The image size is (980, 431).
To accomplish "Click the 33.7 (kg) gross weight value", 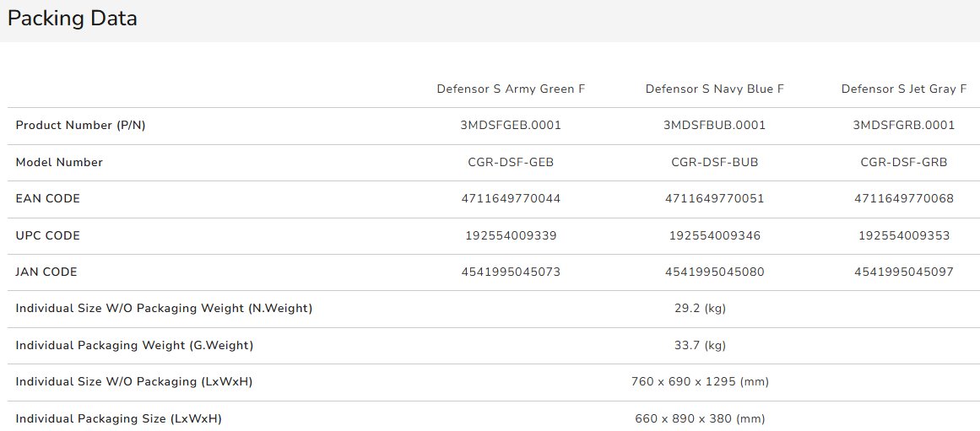I will [x=700, y=345].
